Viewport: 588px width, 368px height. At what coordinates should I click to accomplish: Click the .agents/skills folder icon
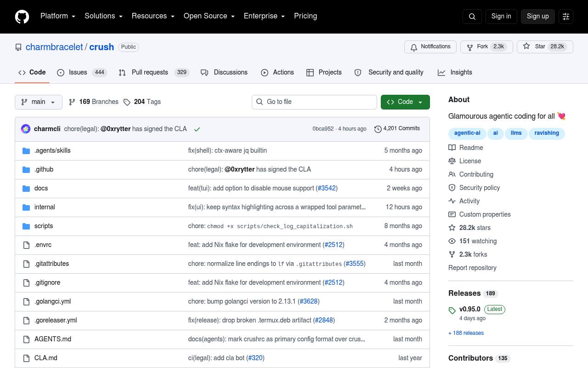pos(26,150)
